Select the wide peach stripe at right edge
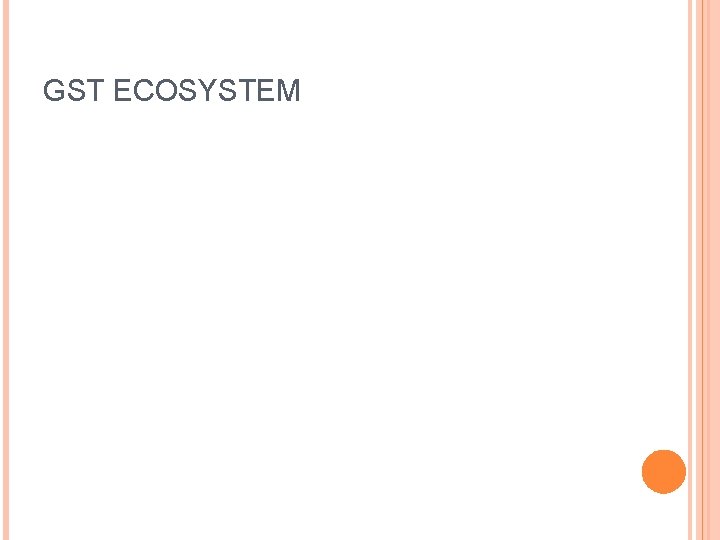The image size is (720, 540). pos(709,270)
